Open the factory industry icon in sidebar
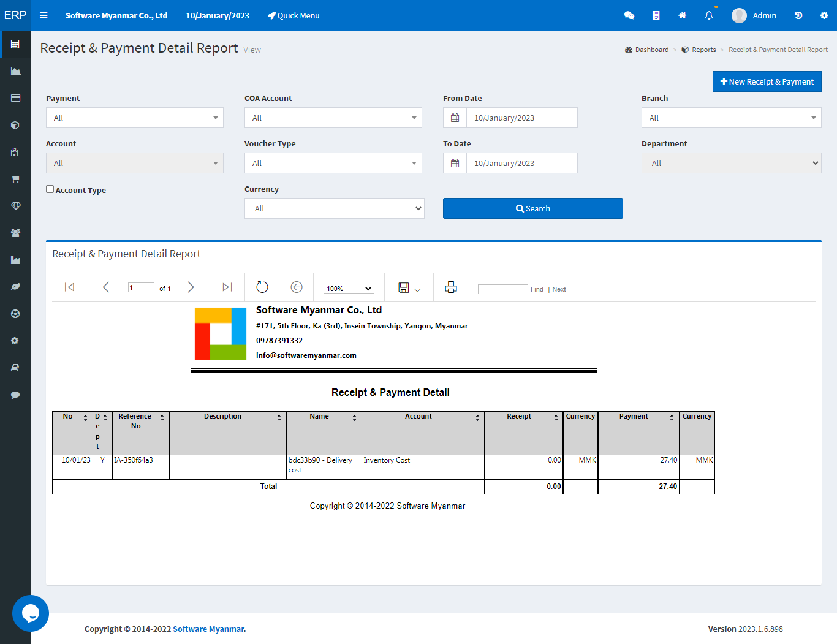This screenshot has height=644, width=837. pyautogui.click(x=15, y=260)
